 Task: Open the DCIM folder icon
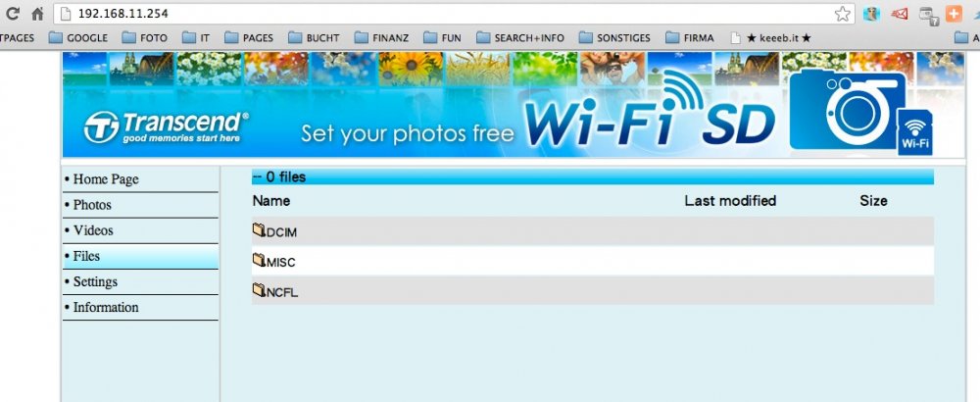(x=260, y=230)
